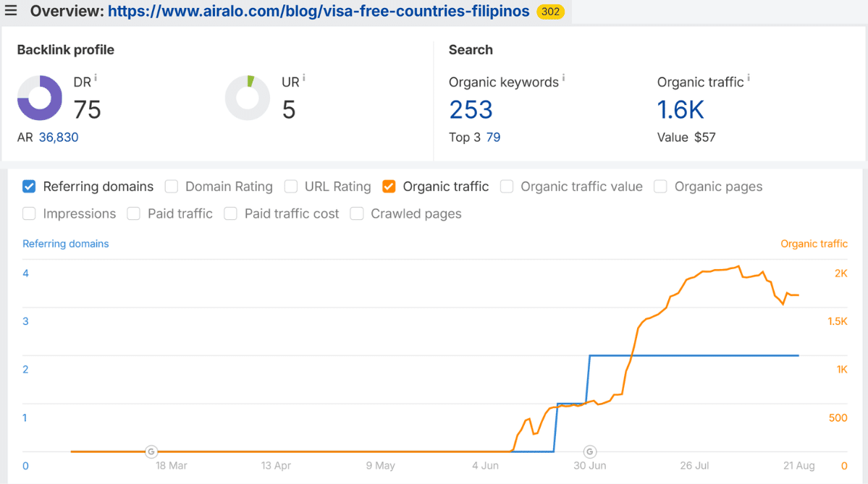Click the purple DR donut chart
The height and width of the screenshot is (484, 868).
pyautogui.click(x=39, y=98)
